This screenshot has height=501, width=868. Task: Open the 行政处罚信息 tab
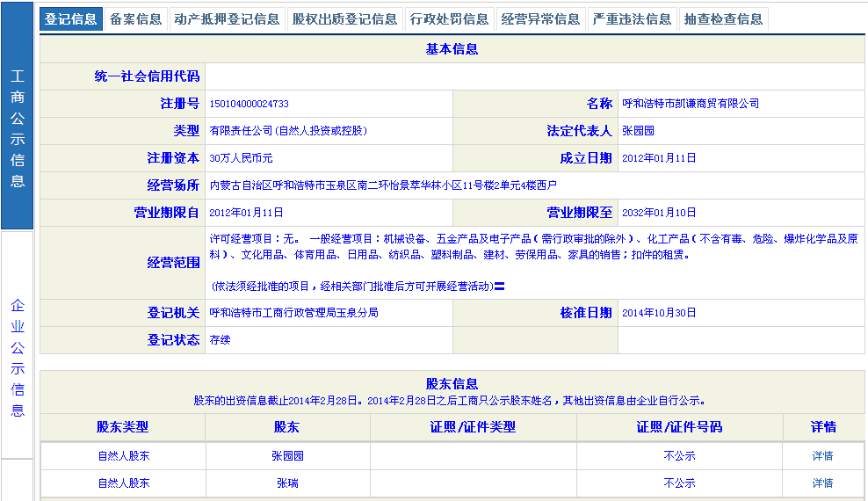coord(449,19)
